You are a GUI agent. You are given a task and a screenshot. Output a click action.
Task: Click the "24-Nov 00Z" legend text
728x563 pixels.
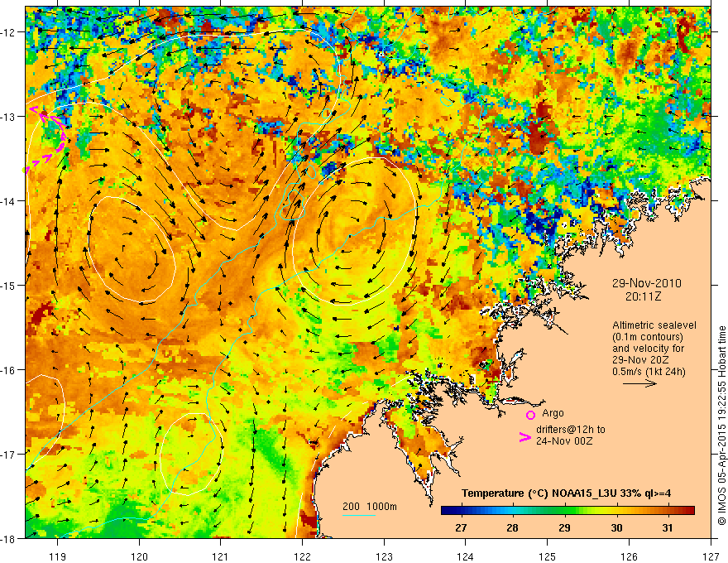point(564,440)
